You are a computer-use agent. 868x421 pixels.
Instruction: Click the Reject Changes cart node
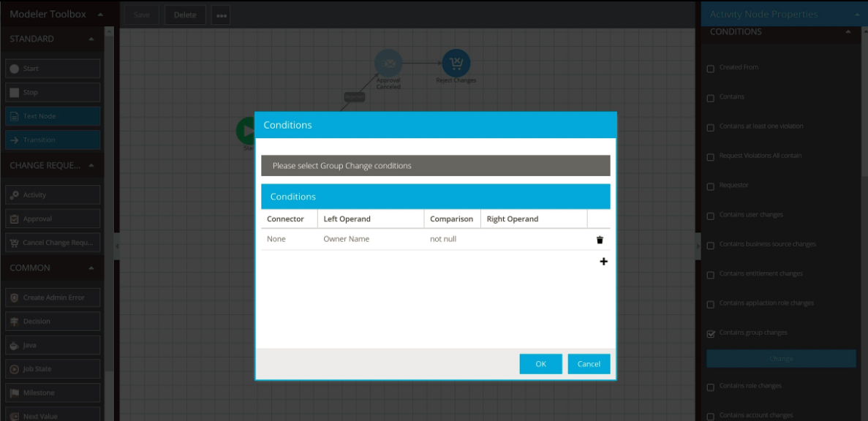pos(456,63)
